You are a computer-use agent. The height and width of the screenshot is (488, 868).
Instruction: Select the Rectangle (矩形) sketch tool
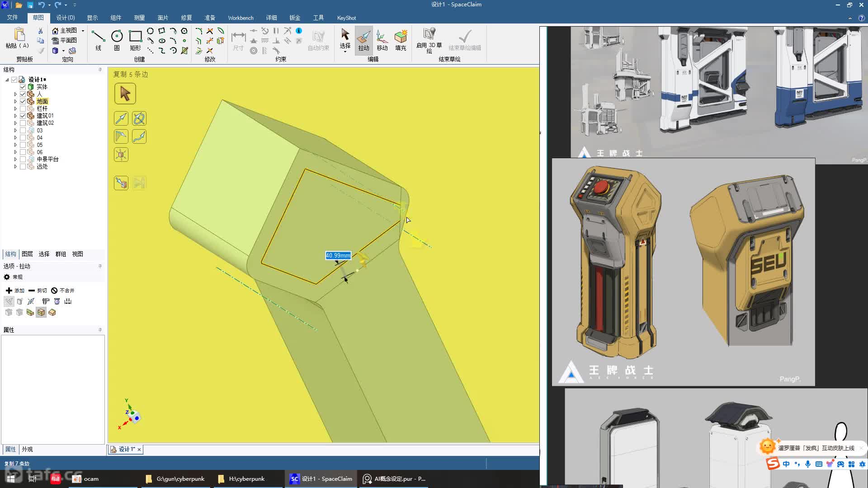[x=135, y=40]
